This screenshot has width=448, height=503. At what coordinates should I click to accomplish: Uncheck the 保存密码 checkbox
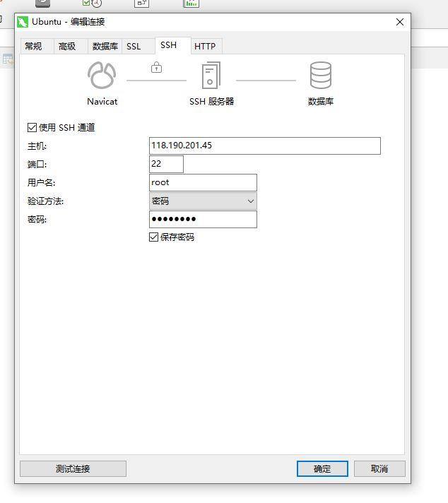click(x=154, y=237)
